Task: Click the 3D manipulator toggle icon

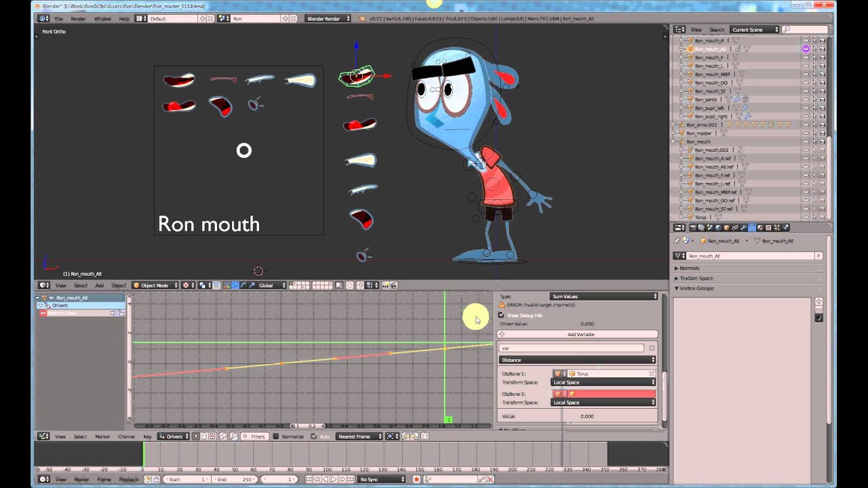Action: (226, 285)
